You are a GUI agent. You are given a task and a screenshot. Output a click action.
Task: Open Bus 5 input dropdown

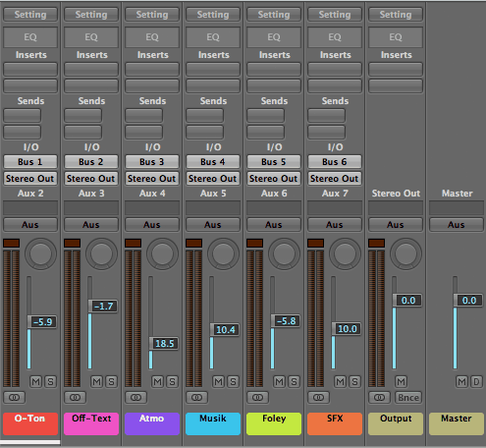tap(274, 162)
